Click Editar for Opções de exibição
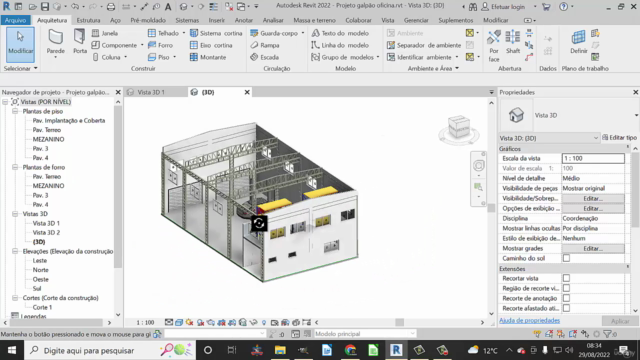The image size is (640, 360). click(x=593, y=209)
